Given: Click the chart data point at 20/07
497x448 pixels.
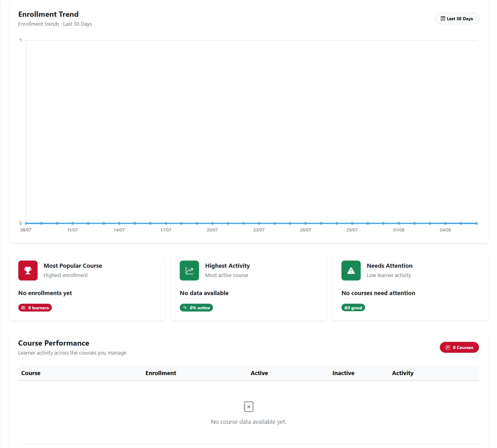Looking at the screenshot, I should pyautogui.click(x=212, y=223).
